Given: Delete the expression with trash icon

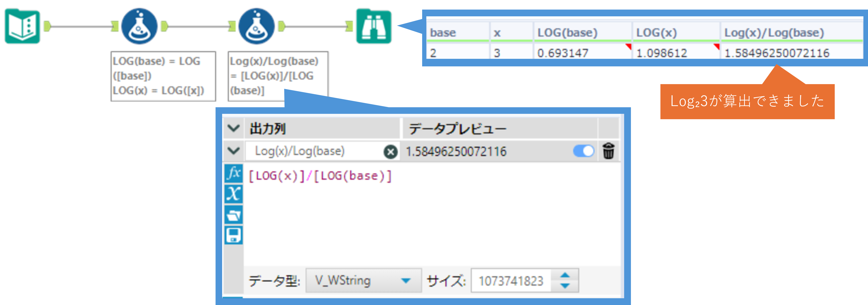Looking at the screenshot, I should click(608, 151).
